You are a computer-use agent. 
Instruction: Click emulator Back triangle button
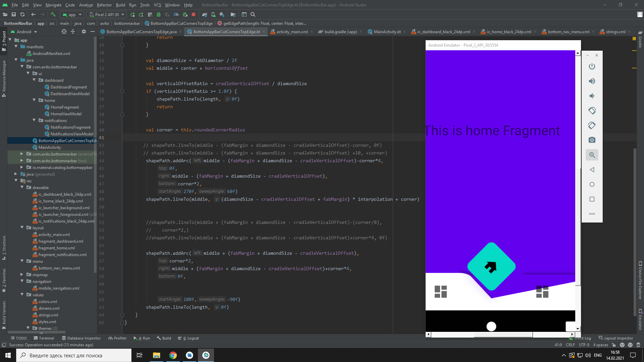click(592, 170)
